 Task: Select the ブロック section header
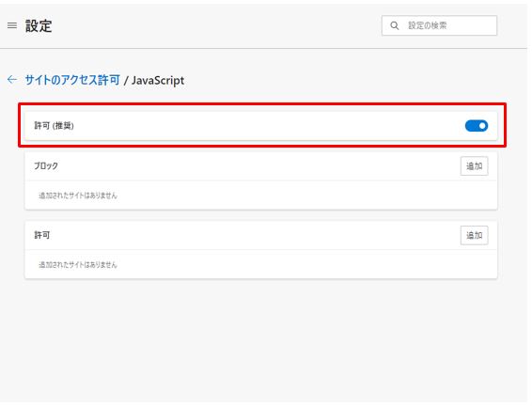pyautogui.click(x=46, y=165)
